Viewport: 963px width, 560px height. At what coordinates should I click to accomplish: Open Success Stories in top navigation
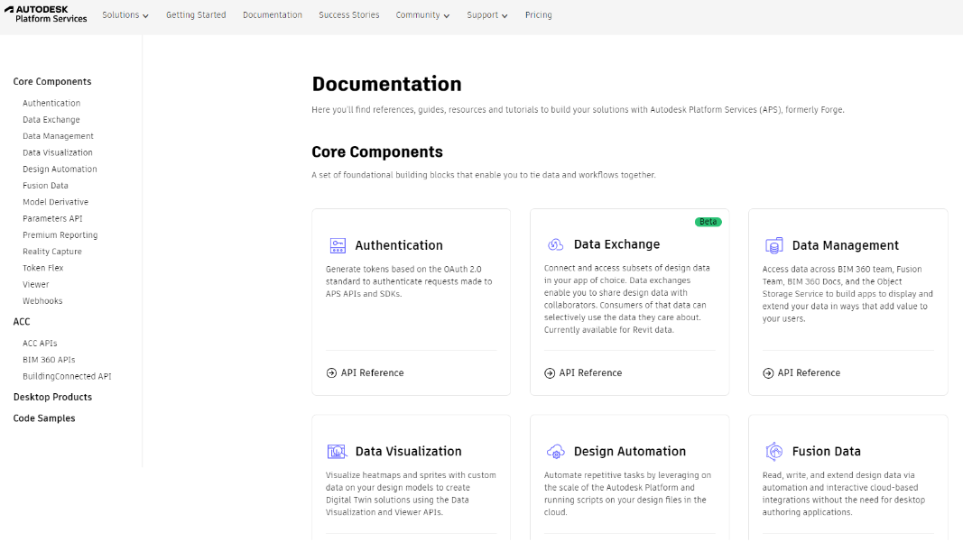tap(349, 14)
